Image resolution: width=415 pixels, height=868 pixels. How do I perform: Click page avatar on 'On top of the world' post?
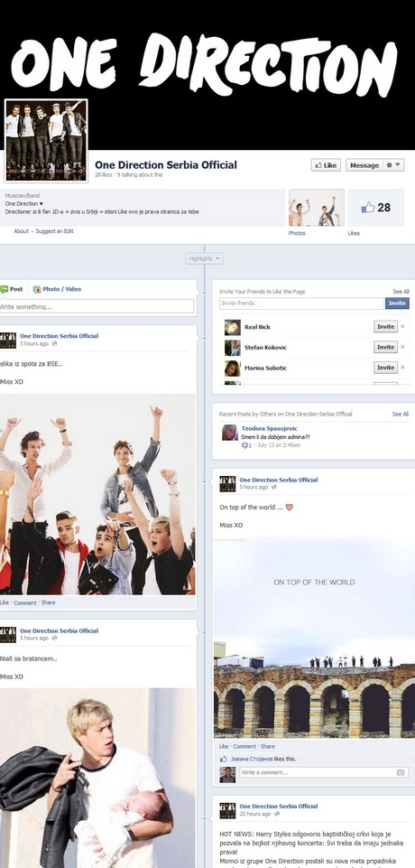click(x=227, y=484)
